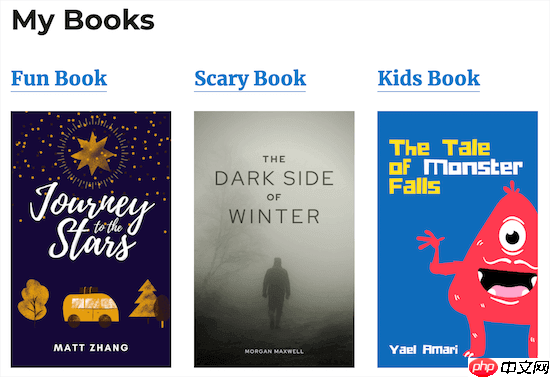Viewport: 550px width, 377px height.
Task: Select the Journey to the Stars cover
Action: click(91, 239)
